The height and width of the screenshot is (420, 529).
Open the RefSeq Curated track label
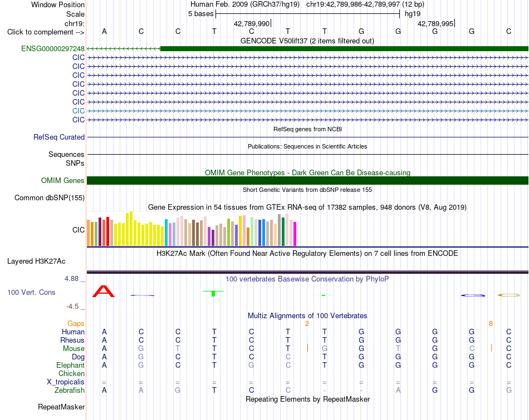tap(59, 137)
